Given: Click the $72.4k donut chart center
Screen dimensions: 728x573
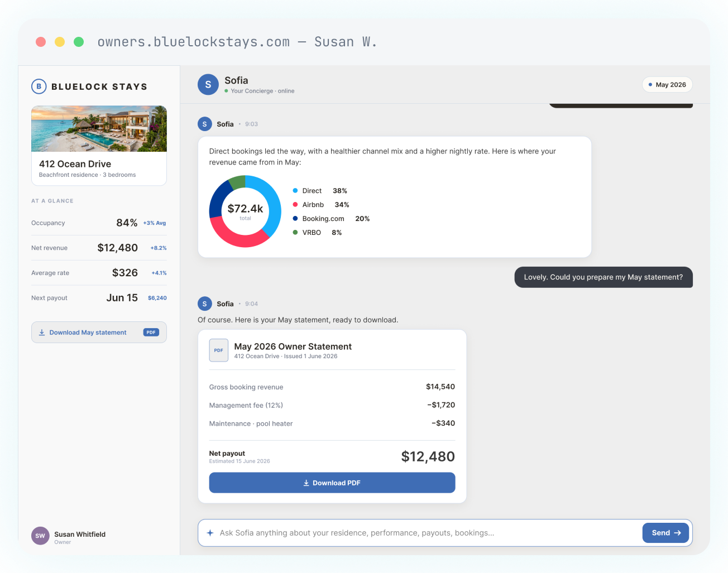Looking at the screenshot, I should tap(245, 211).
